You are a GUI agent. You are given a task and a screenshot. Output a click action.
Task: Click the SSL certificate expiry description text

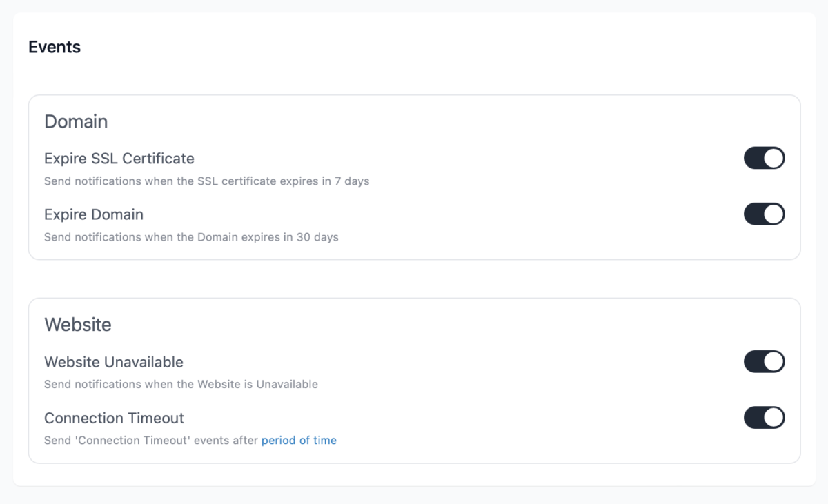pos(206,181)
